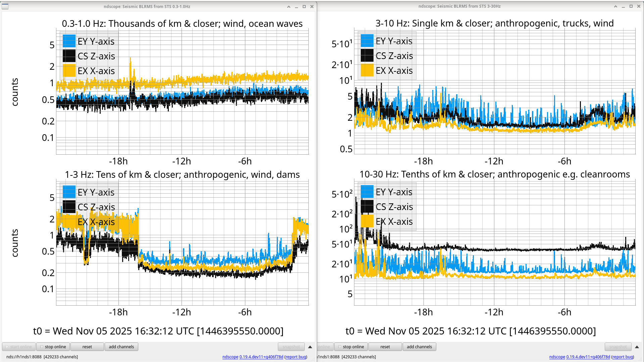
Task: Click start online in the left window
Action: pos(19,347)
